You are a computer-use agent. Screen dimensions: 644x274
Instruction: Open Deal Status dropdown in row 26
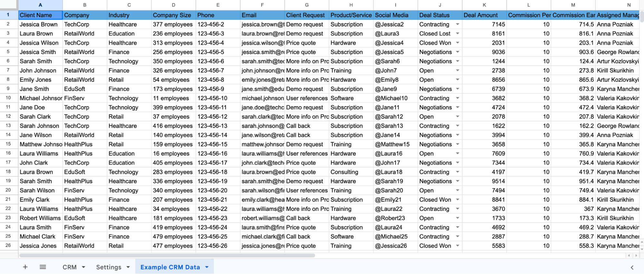tap(457, 246)
